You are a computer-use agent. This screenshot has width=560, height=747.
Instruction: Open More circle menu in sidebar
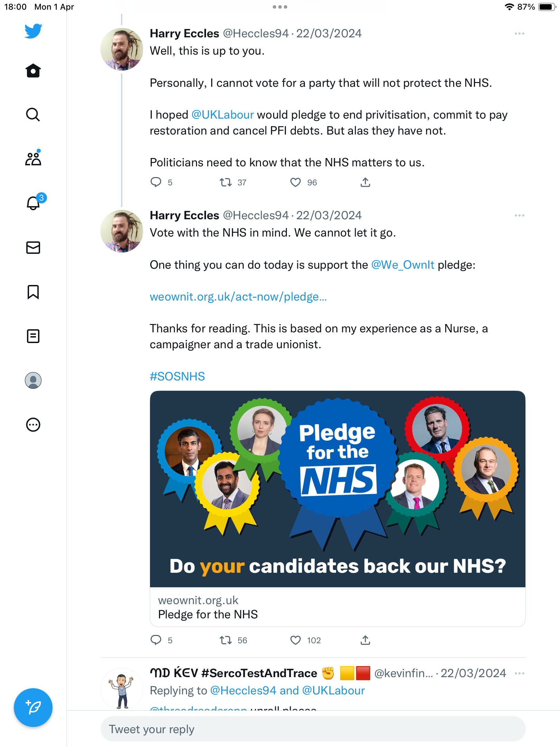(x=33, y=425)
